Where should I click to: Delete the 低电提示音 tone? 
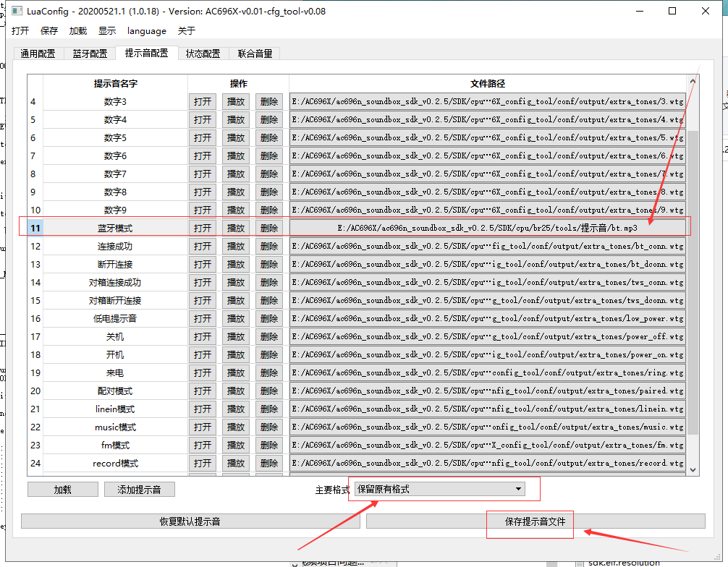pyautogui.click(x=269, y=318)
